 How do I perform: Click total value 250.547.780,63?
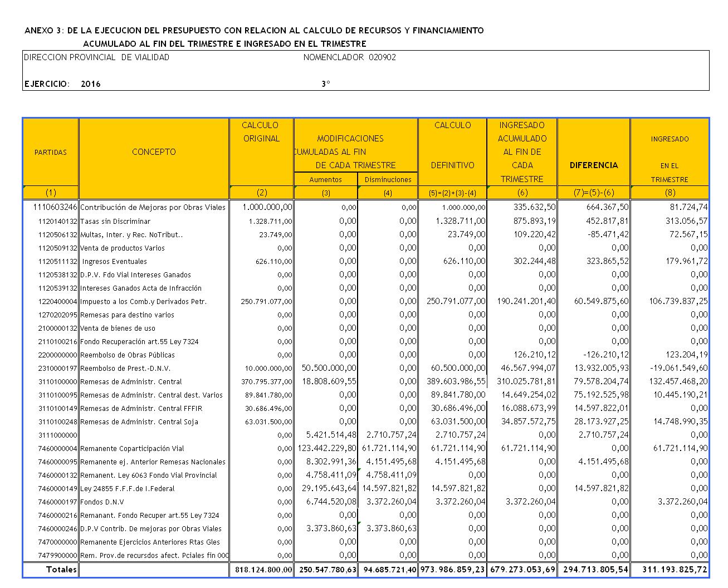tap(327, 570)
